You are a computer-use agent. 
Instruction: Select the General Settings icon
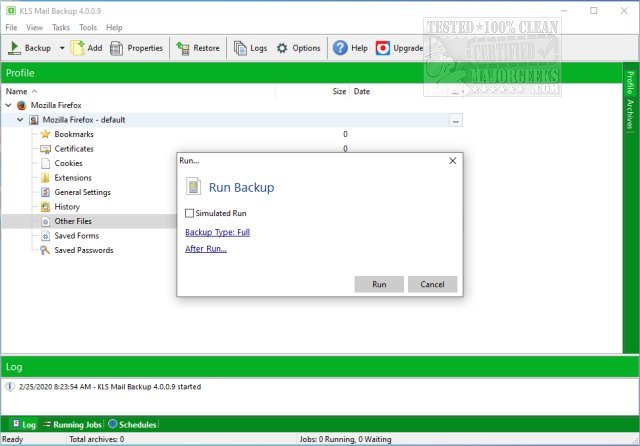[45, 192]
